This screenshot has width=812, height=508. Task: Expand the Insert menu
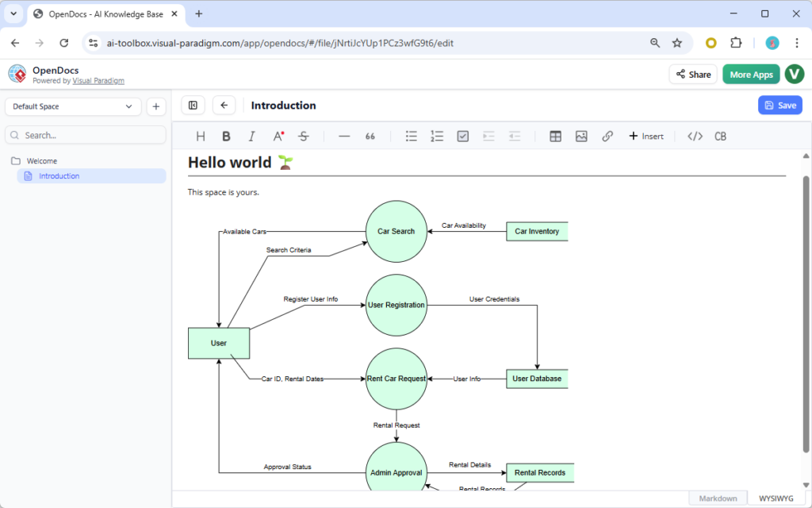coord(646,136)
